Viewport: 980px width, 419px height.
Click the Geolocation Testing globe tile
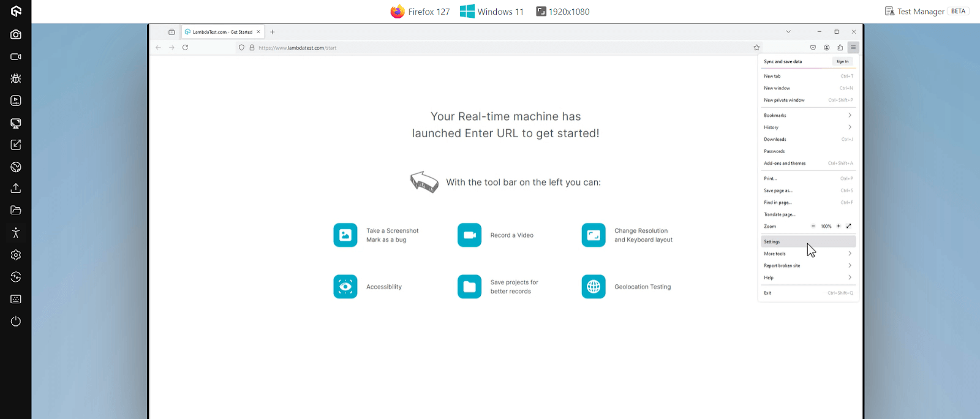click(x=594, y=287)
